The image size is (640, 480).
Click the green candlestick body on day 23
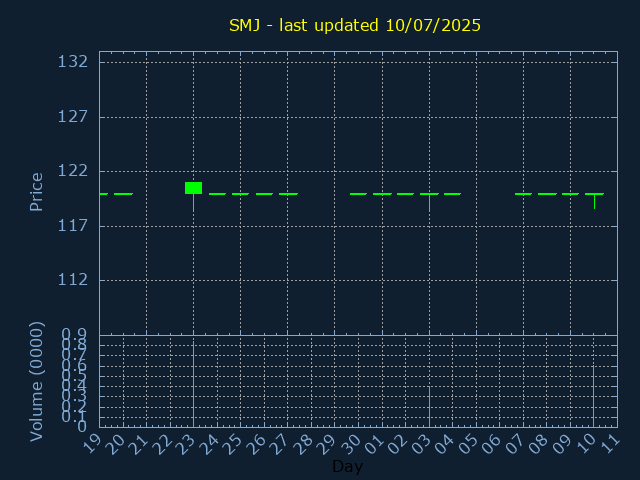tap(193, 188)
